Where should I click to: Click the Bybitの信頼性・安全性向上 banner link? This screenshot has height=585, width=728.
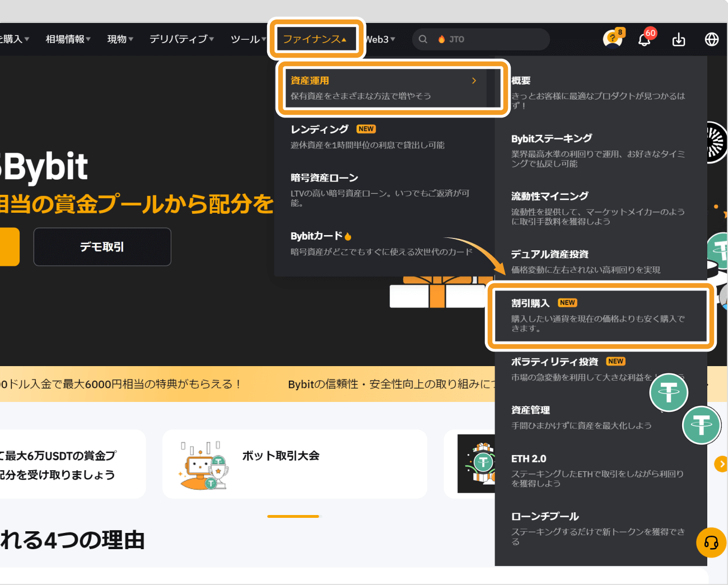(391, 384)
